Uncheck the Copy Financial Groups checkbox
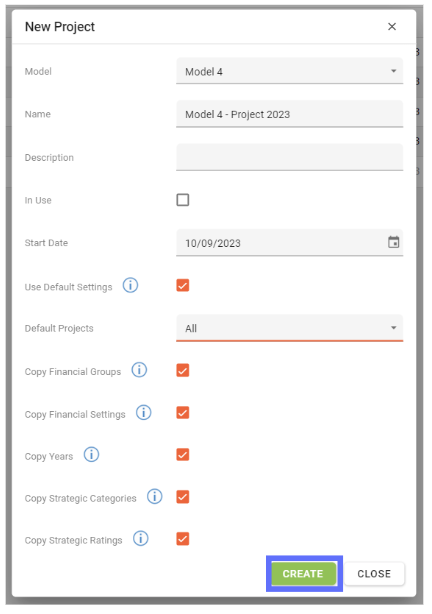The height and width of the screenshot is (614, 432). click(183, 370)
